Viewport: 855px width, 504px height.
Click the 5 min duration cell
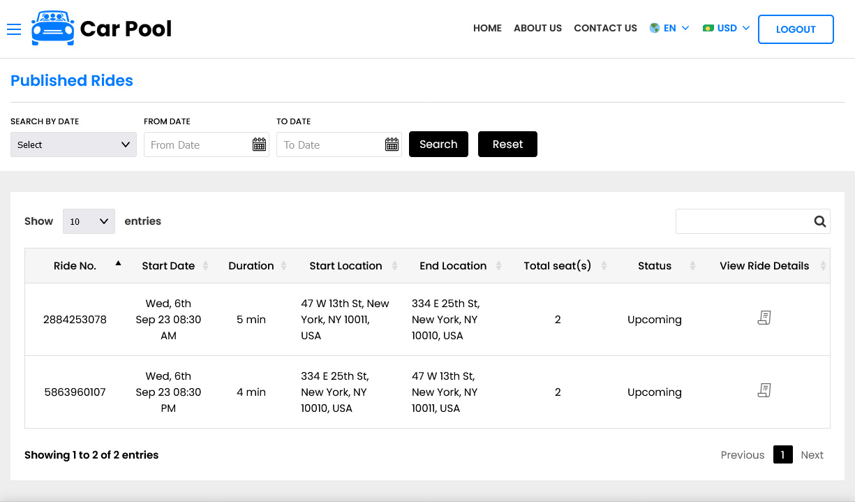coord(251,320)
